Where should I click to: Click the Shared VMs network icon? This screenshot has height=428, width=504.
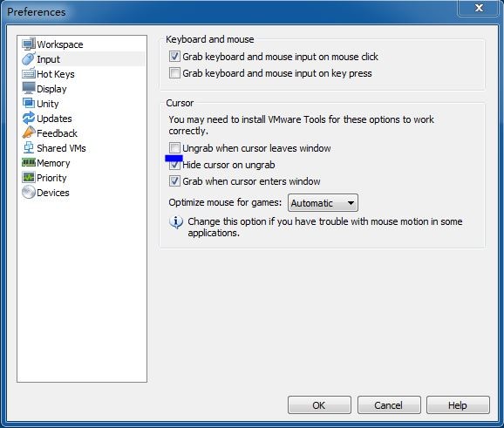[29, 147]
